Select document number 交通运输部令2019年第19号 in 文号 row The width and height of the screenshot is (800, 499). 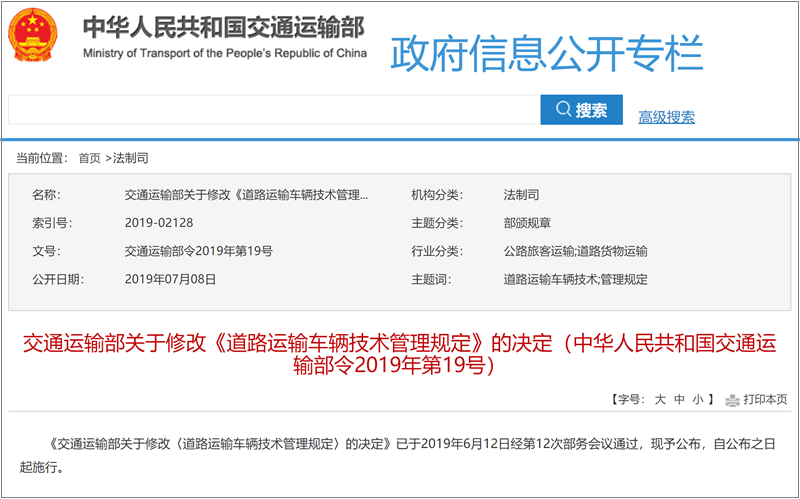198,251
